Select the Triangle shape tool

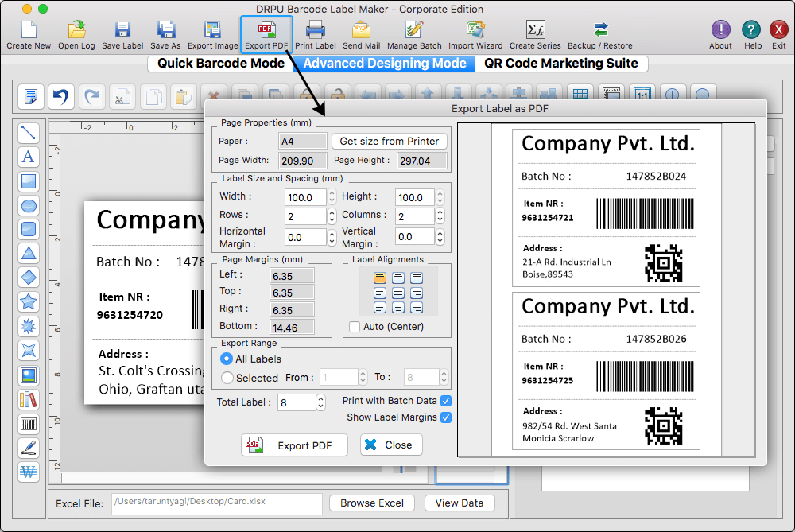pos(29,253)
